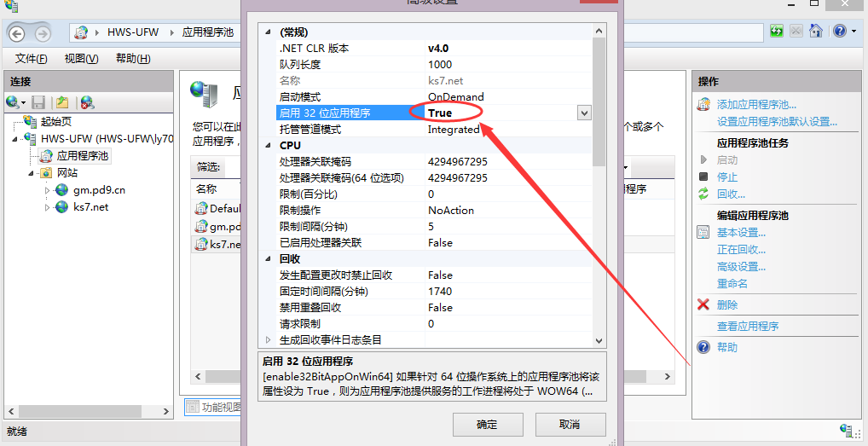
Task: Click the open folder icon in Connections toolbar
Action: point(62,102)
